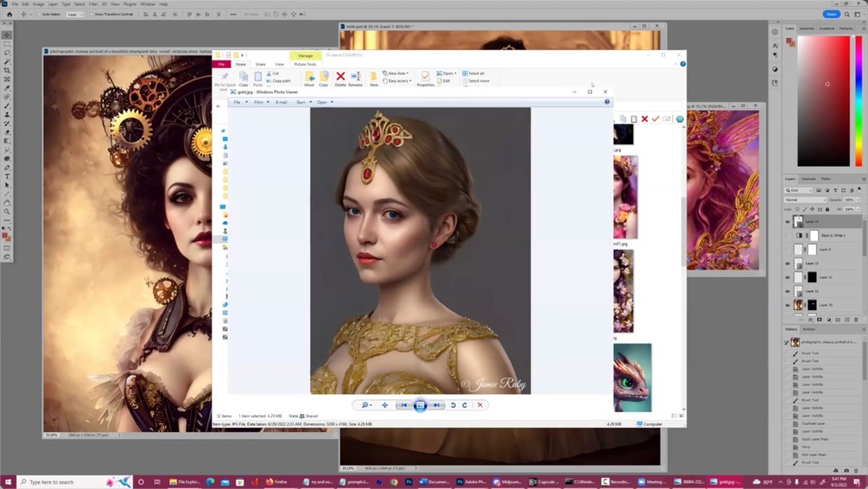Go to next image in Photo Viewer
Viewport: 868px width, 489px height.
click(x=437, y=404)
